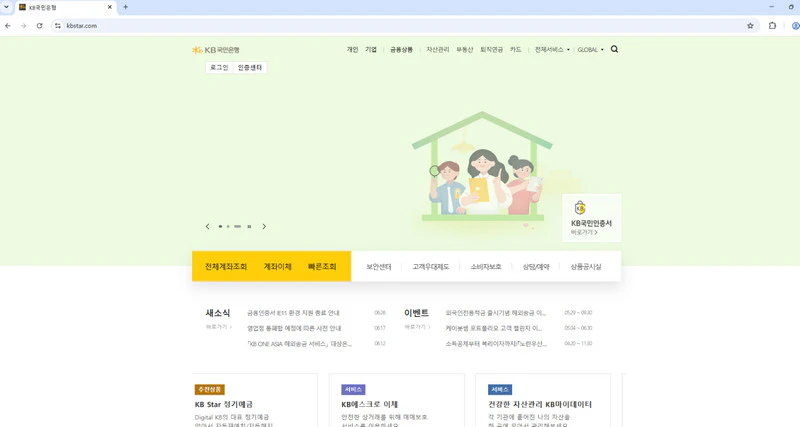The height and width of the screenshot is (427, 800).
Task: Open the 기업 menu
Action: 371,49
